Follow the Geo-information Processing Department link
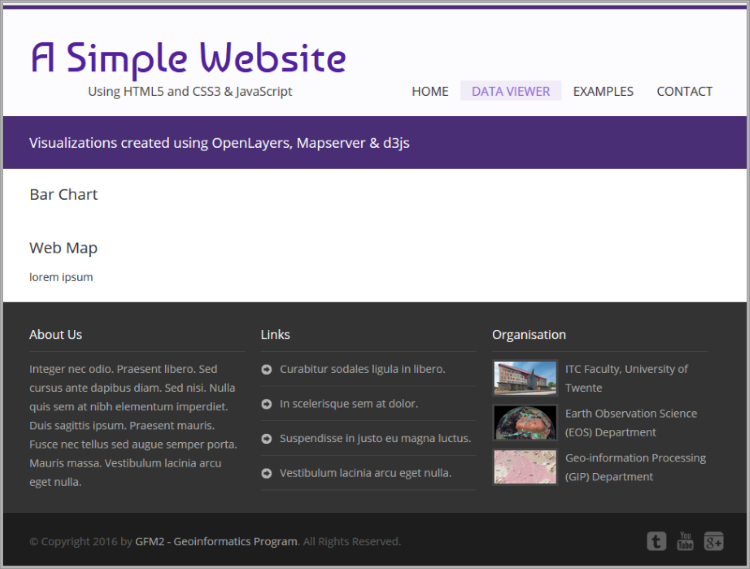This screenshot has width=750, height=569. (x=635, y=467)
